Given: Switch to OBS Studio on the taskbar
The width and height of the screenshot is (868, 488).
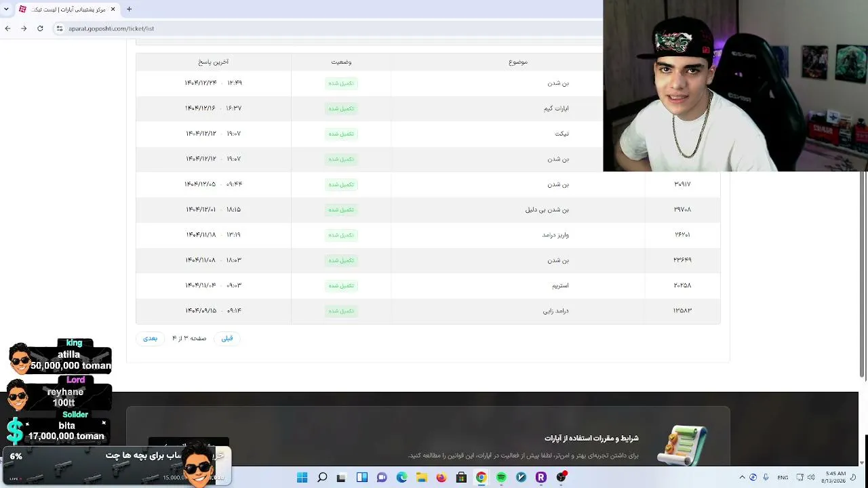Looking at the screenshot, I should click(561, 477).
